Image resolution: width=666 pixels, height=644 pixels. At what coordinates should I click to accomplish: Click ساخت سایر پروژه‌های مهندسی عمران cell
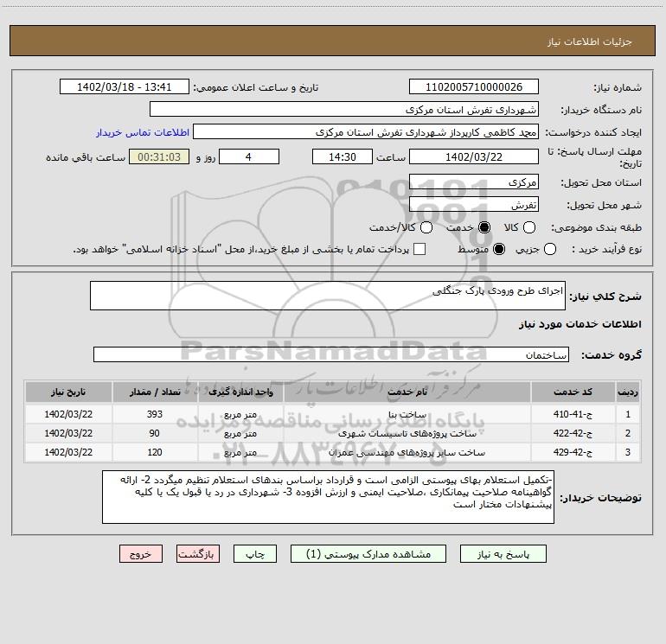(407, 453)
